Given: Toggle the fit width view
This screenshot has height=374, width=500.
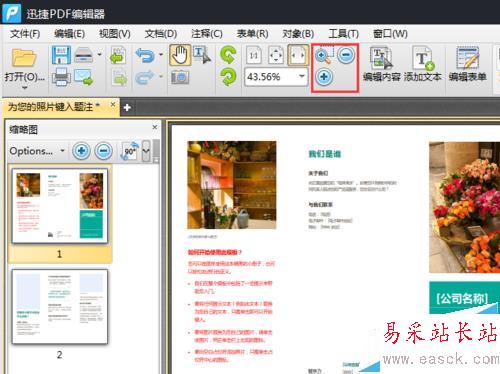Looking at the screenshot, I should coord(298,55).
